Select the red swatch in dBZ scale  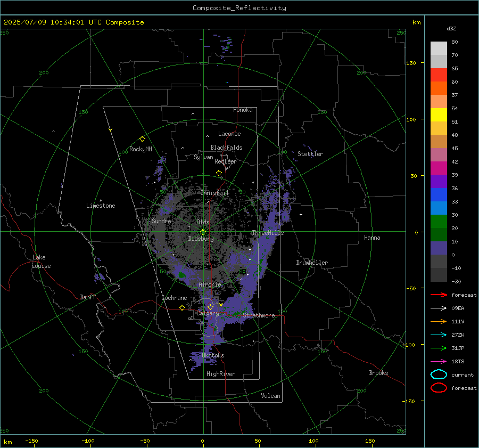click(439, 75)
